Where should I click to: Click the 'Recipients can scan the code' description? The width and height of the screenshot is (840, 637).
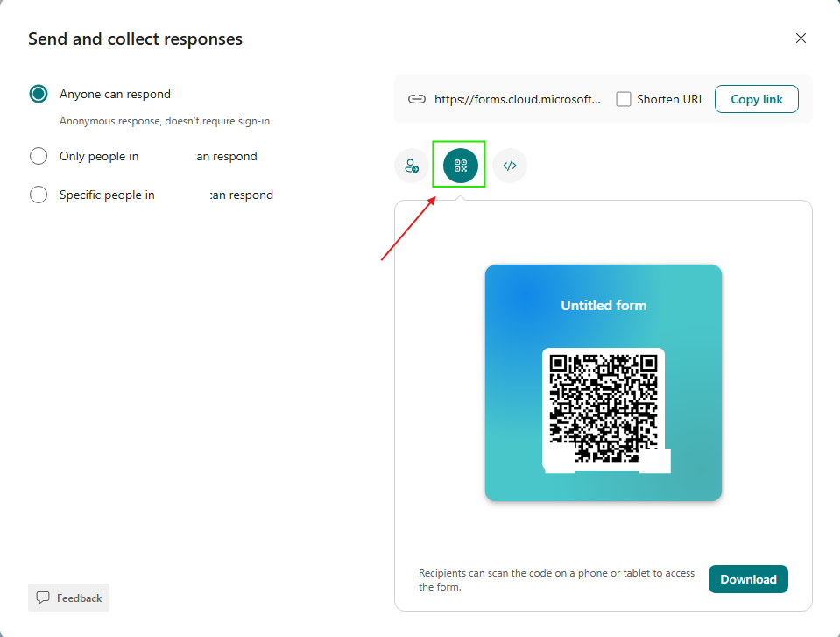click(x=556, y=580)
